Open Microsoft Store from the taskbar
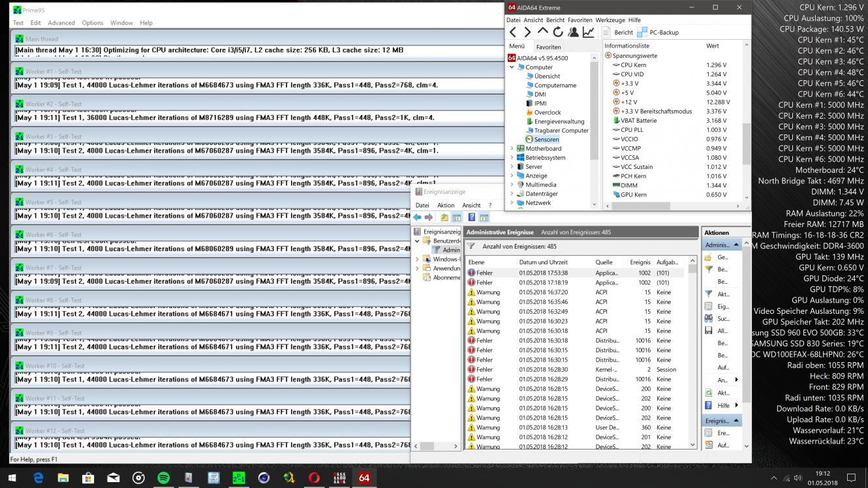This screenshot has height=488, width=868. tap(88, 478)
